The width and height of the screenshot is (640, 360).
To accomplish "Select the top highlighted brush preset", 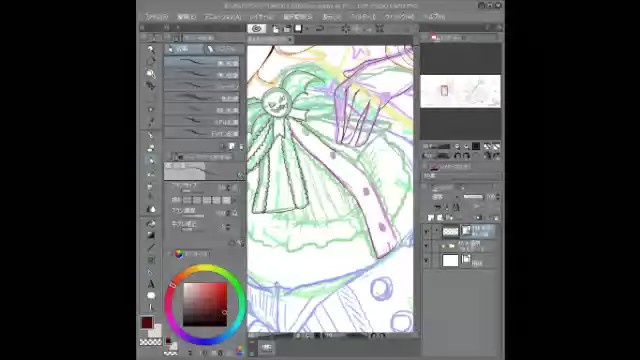I will pos(202,62).
